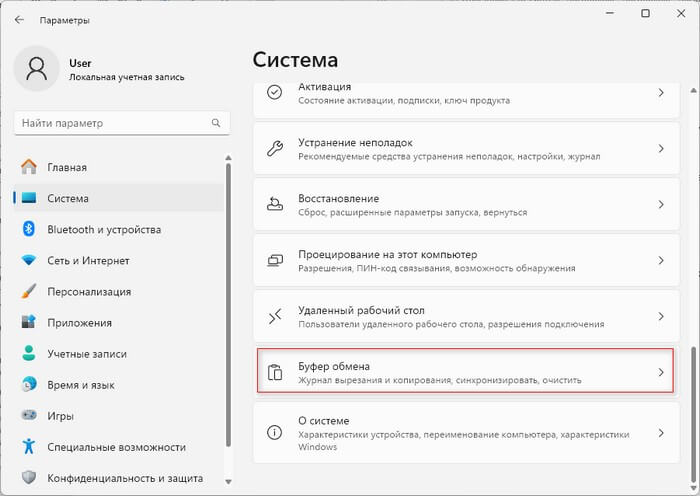The width and height of the screenshot is (700, 496).
Task: Click the User account avatar
Action: pyautogui.click(x=37, y=68)
